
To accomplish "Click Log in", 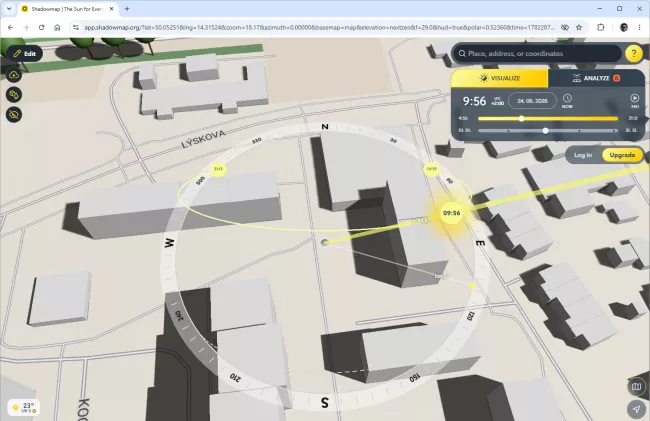I will [x=583, y=155].
